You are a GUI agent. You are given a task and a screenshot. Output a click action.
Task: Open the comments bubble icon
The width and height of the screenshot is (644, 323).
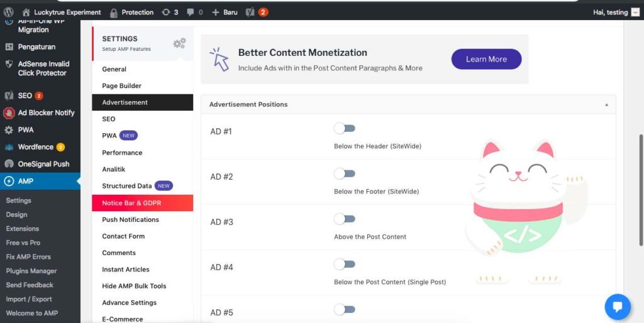190,13
